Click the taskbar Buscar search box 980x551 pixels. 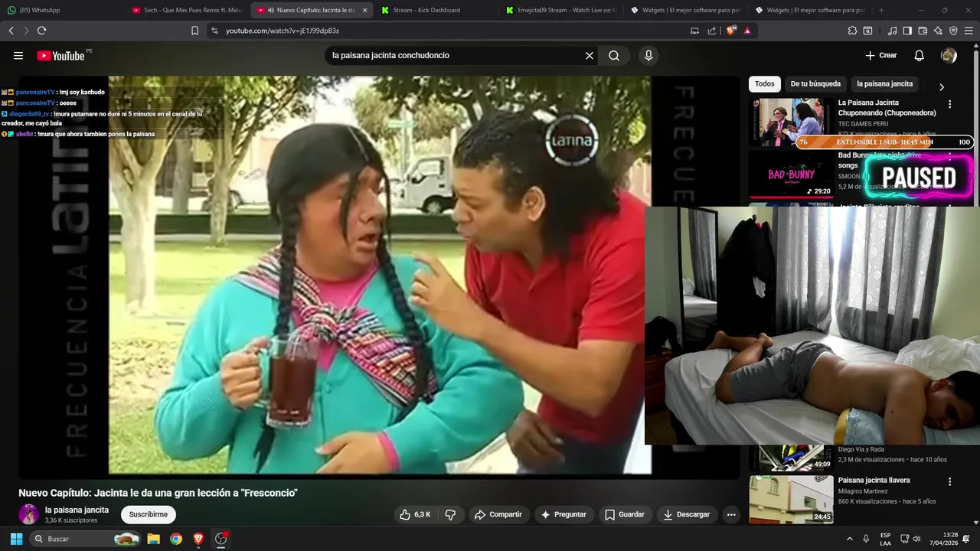tap(87, 539)
